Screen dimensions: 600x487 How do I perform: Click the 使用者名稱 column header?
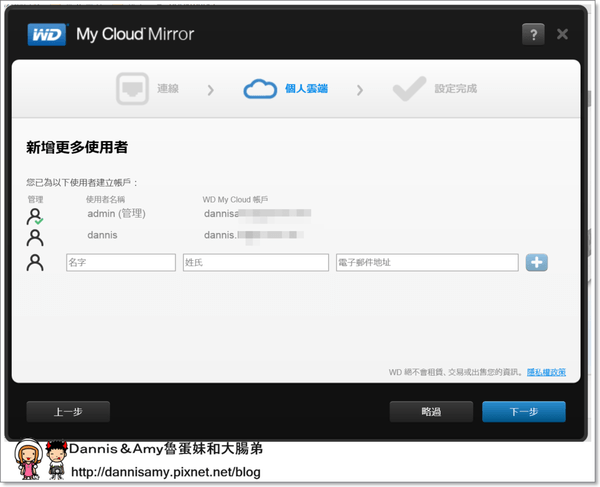coord(105,199)
